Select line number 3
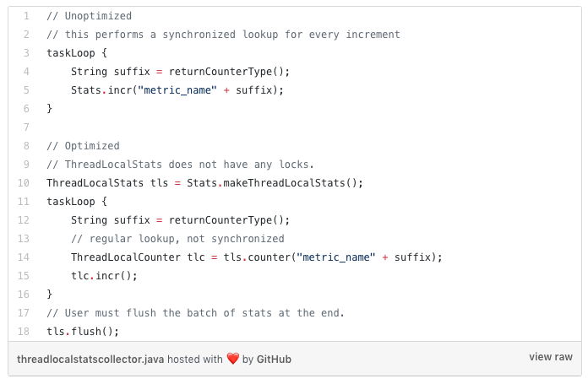Viewport: 588px width, 384px height. pyautogui.click(x=26, y=53)
